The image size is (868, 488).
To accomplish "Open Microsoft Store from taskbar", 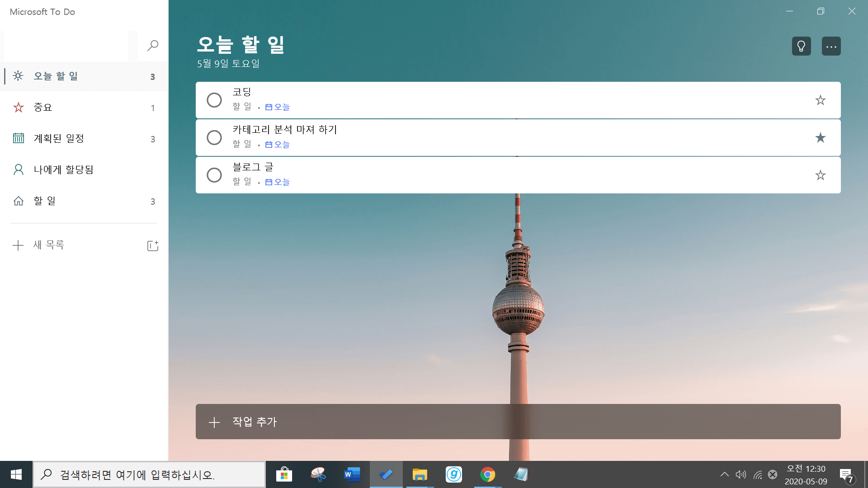I will (x=284, y=474).
